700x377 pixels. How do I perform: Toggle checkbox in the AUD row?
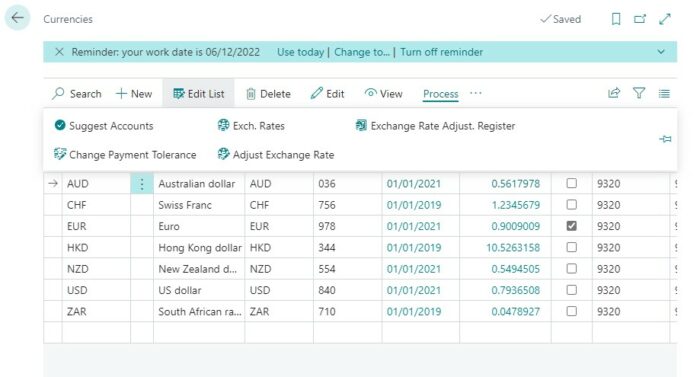(x=571, y=183)
